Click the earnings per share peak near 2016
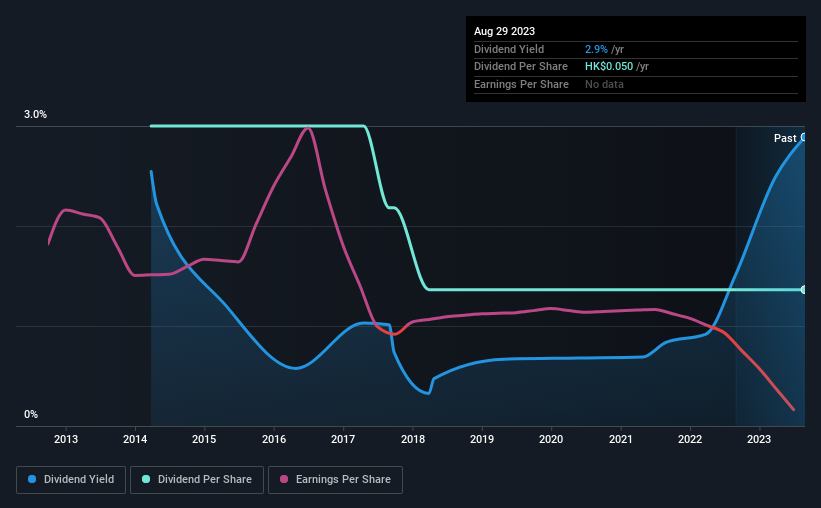Image resolution: width=821 pixels, height=508 pixels. click(x=308, y=128)
